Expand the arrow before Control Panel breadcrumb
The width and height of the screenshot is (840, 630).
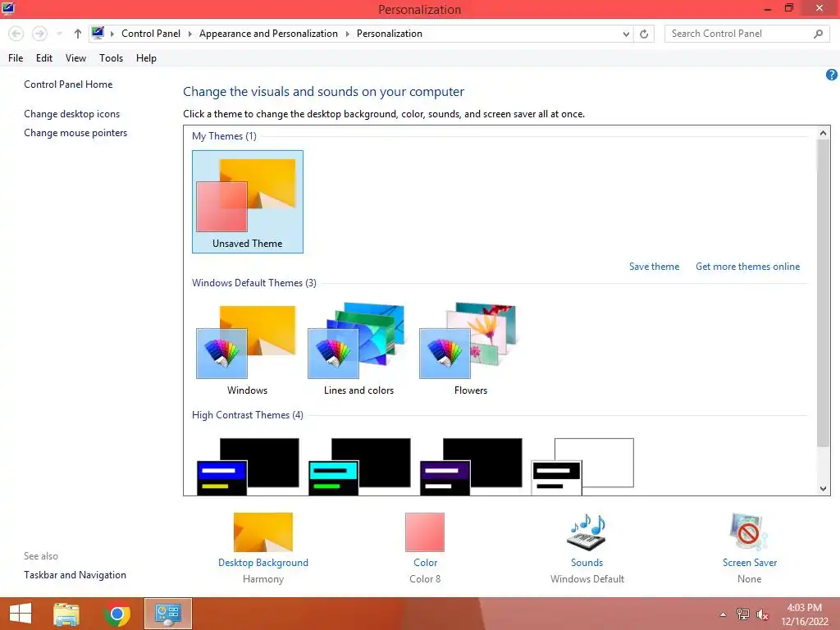tap(112, 34)
